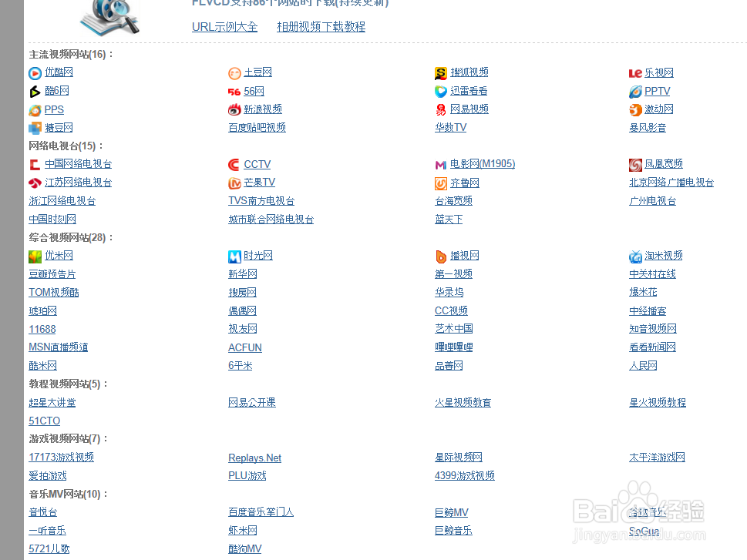Click the Tudou (土豆网) face icon

234,73
